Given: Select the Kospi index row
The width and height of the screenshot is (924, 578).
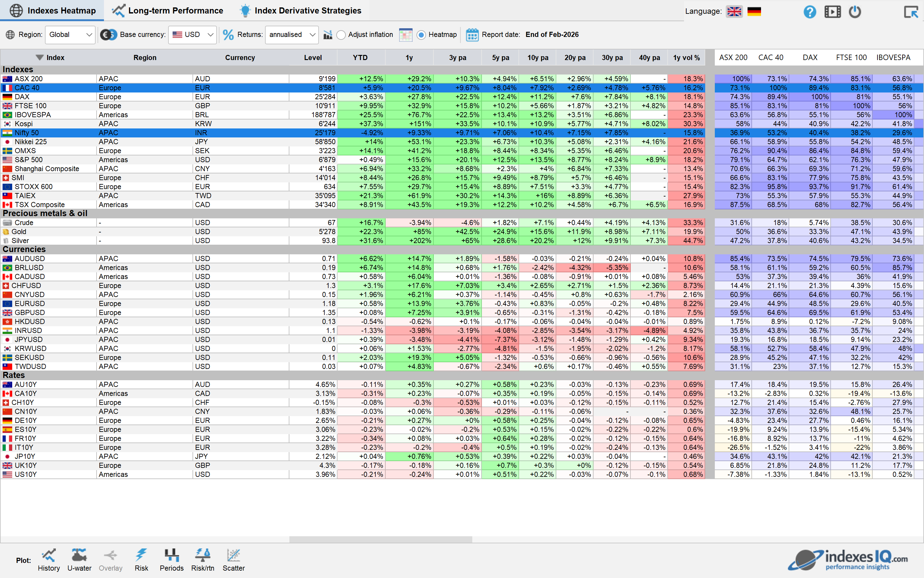Looking at the screenshot, I should pos(352,124).
